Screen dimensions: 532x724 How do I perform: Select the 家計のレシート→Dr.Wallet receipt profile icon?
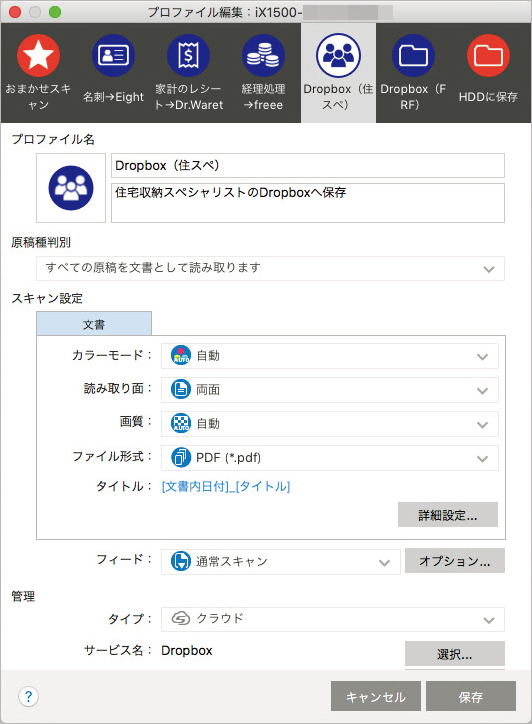(x=188, y=55)
